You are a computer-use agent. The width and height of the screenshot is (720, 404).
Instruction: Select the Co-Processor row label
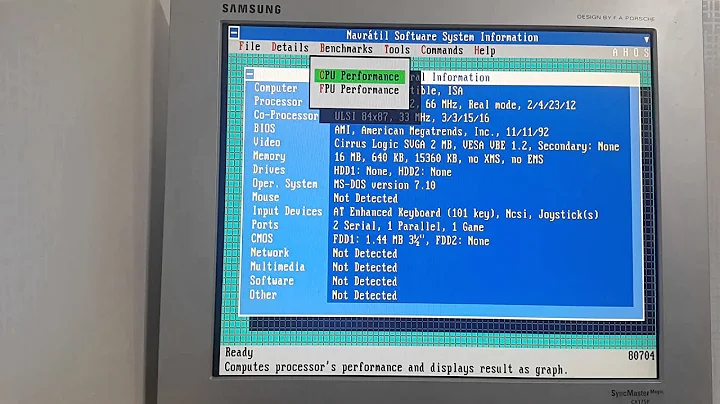click(286, 115)
